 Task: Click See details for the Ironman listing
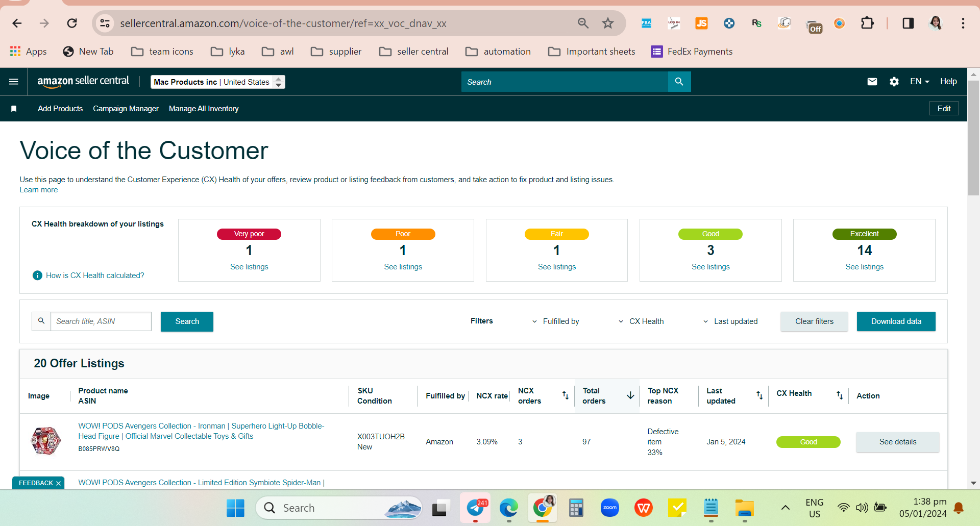point(898,442)
